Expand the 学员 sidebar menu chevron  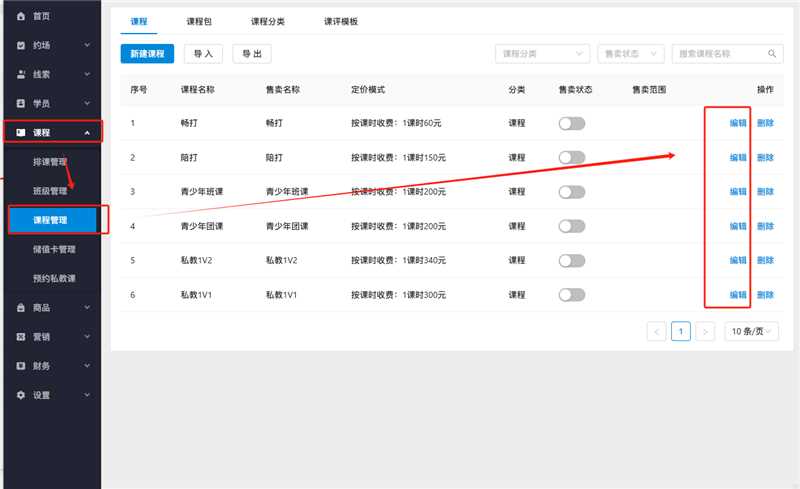87,104
